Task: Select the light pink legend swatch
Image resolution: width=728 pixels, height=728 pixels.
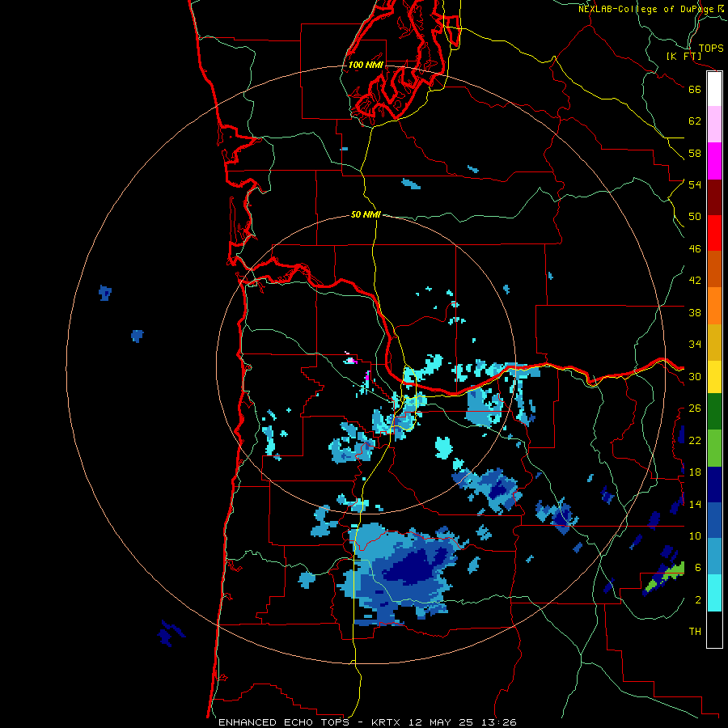Action: click(x=714, y=125)
